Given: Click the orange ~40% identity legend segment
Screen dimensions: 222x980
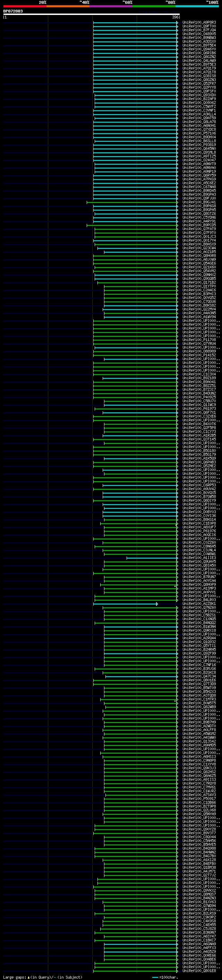Looking at the screenshot, I should click(68, 7).
